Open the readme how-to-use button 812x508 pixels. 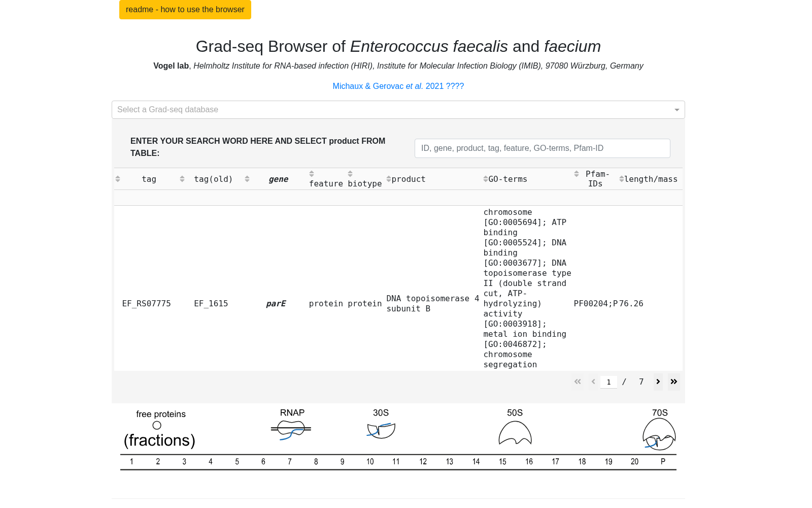point(185,9)
